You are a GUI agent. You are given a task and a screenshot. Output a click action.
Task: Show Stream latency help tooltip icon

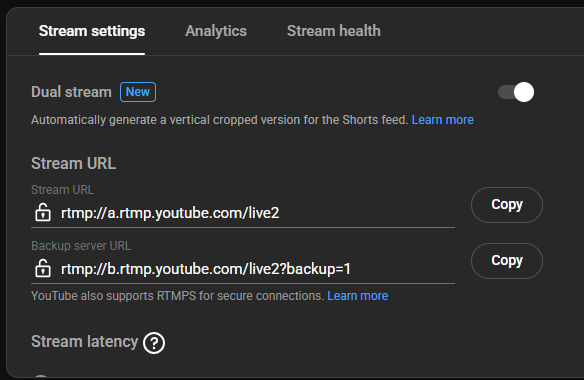click(154, 343)
